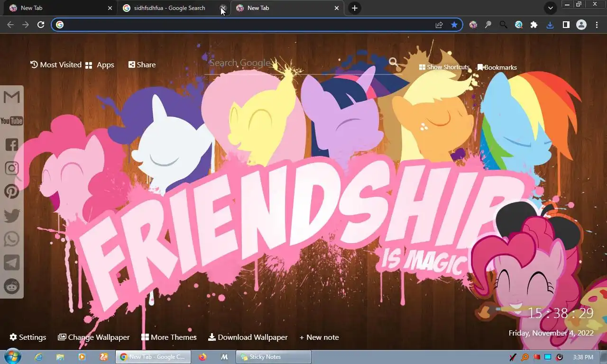607x364 pixels.
Task: Open the speaker volume tray icon
Action: [x=560, y=357]
